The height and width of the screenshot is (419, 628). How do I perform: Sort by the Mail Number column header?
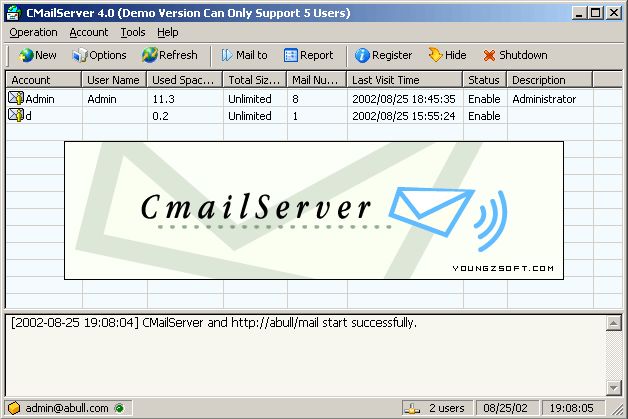317,80
